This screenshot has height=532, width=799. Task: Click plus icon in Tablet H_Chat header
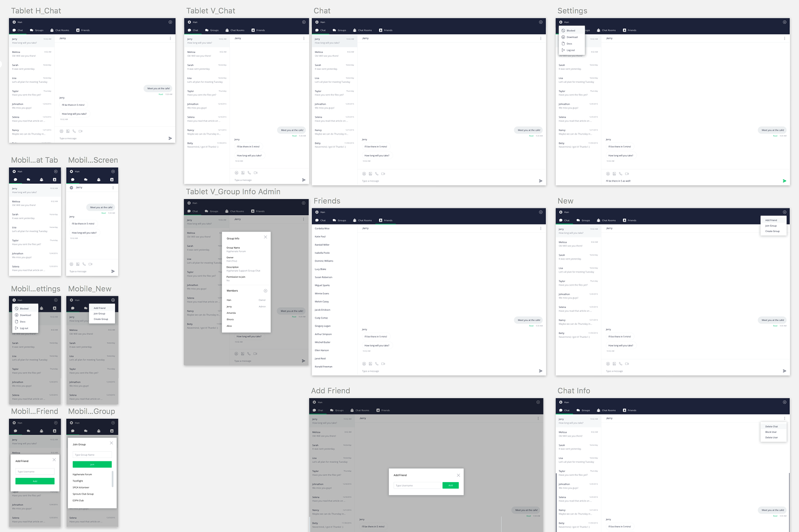tap(170, 22)
